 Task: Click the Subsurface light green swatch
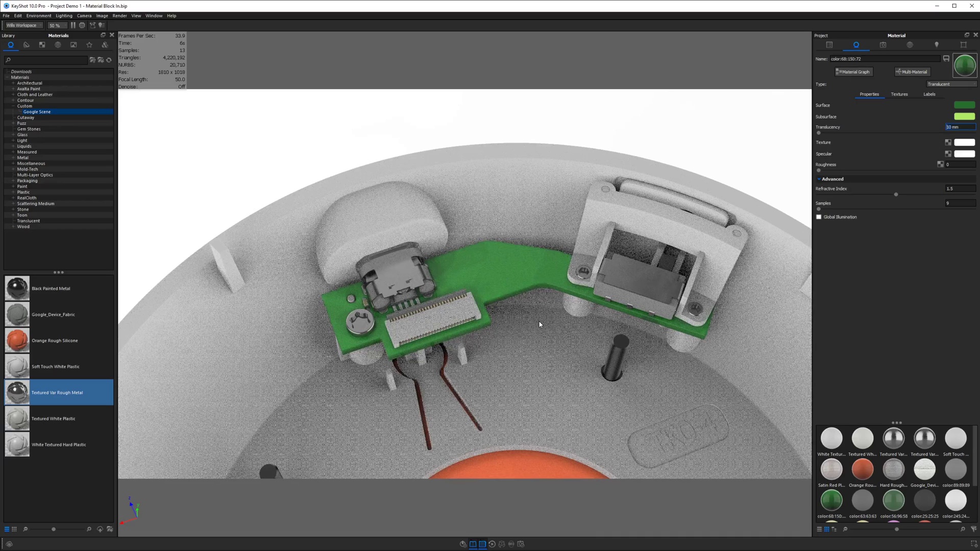click(x=964, y=116)
